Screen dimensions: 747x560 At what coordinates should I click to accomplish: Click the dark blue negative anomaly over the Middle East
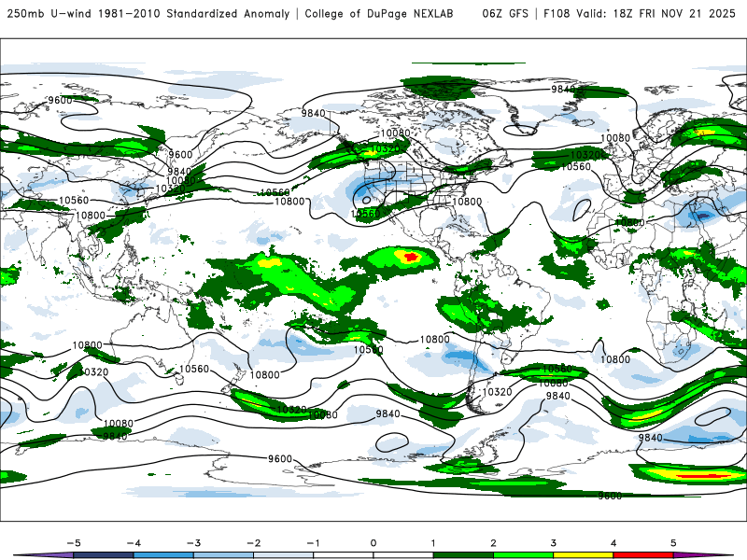pos(704,217)
